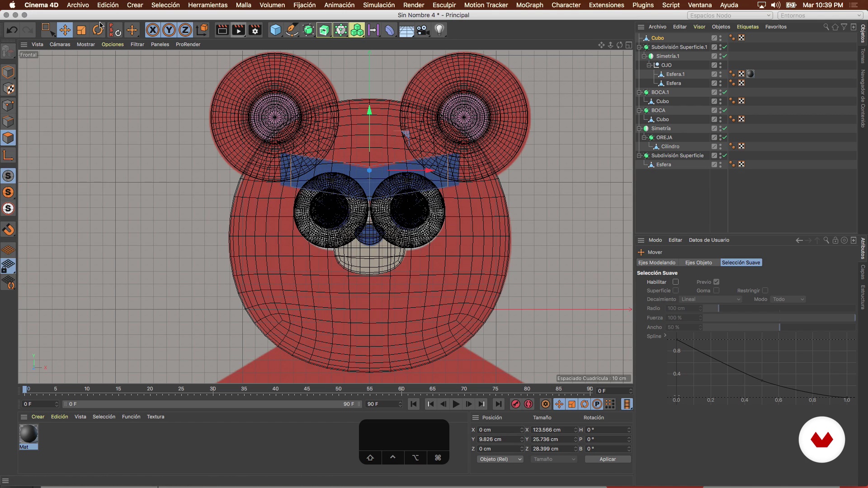Switch to Polygons mode in left toolbar

tap(8, 138)
